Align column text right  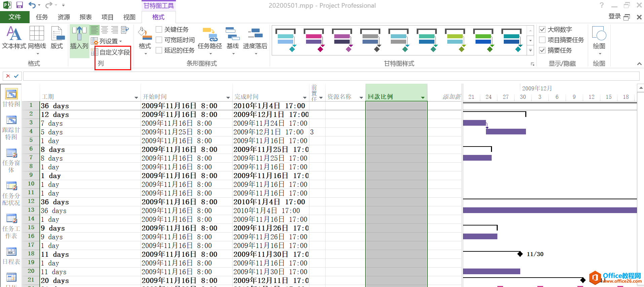click(115, 30)
